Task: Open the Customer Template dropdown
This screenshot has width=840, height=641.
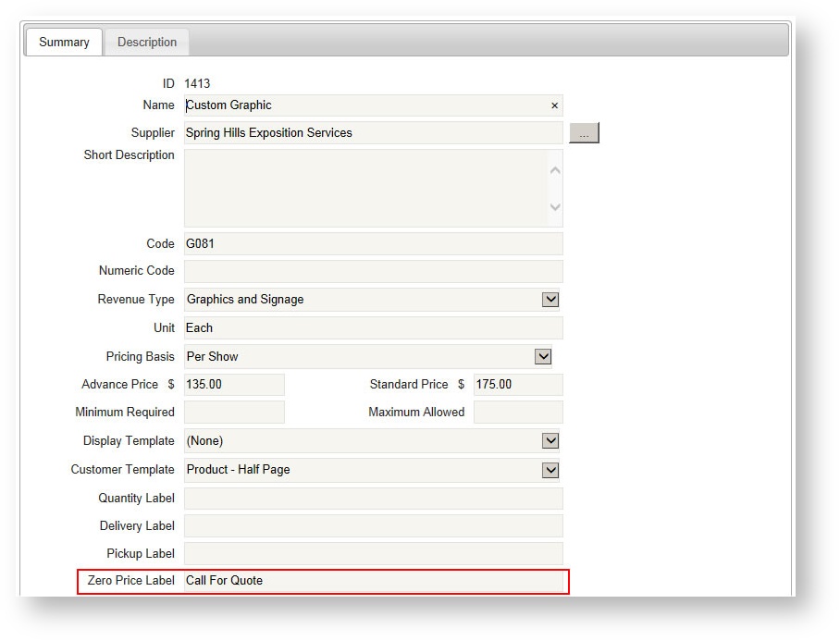Action: 550,470
